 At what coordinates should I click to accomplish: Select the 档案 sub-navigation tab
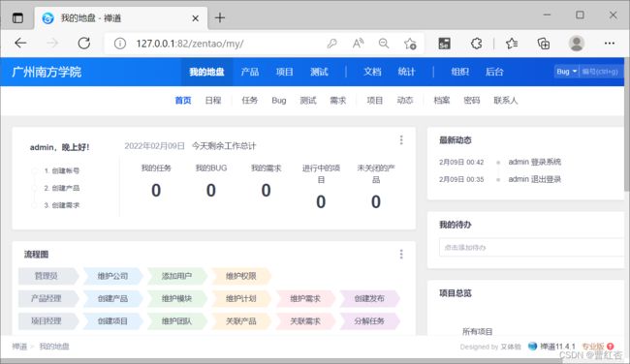tap(442, 101)
